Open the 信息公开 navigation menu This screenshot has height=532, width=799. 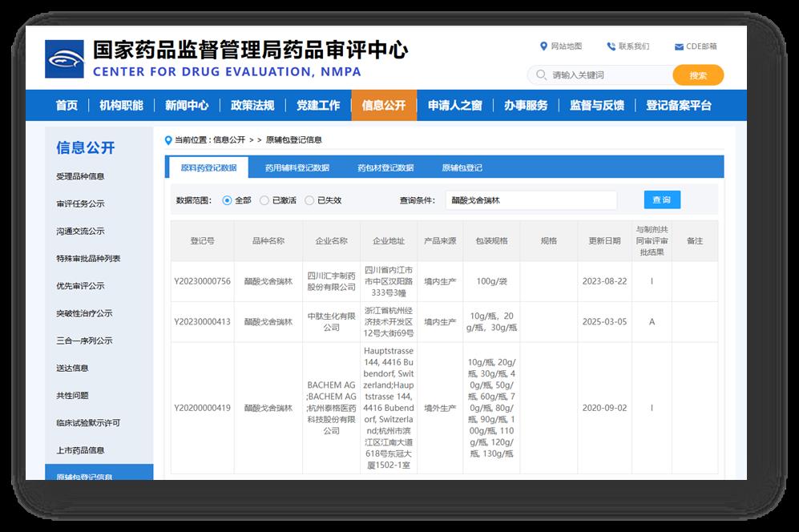coord(384,106)
